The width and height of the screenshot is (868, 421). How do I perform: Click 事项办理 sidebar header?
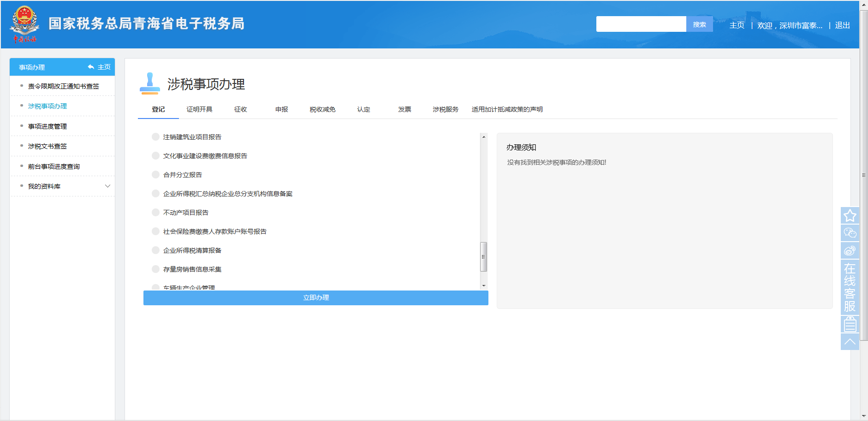pyautogui.click(x=32, y=67)
